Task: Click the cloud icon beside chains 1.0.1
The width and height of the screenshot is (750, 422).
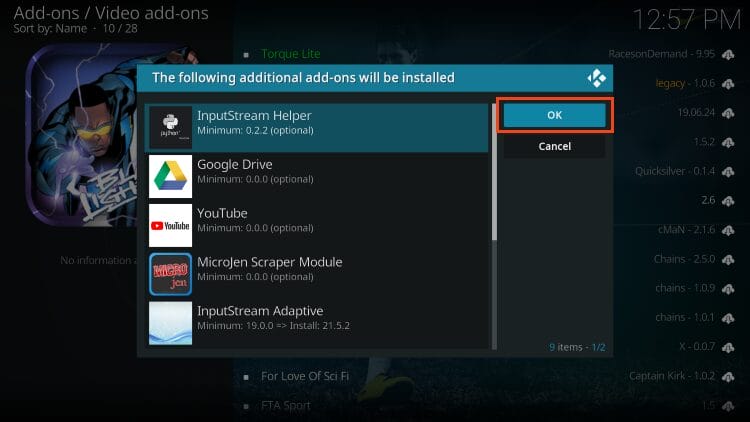Action: [x=728, y=318]
